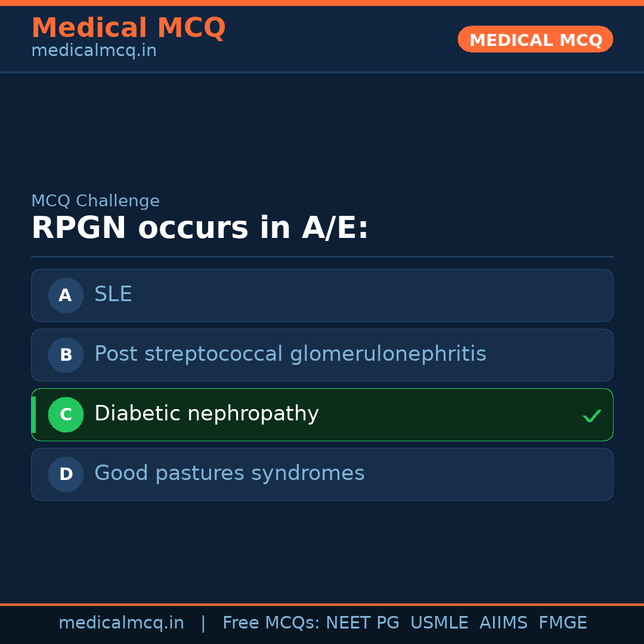Screen dimensions: 644x644
Task: Click the "RPGN occurs in A/E:" question heading
Action: (x=200, y=228)
